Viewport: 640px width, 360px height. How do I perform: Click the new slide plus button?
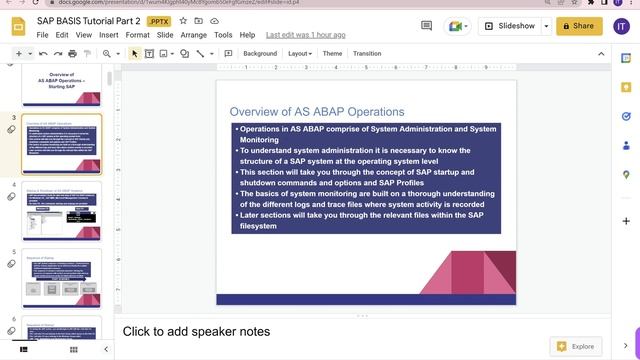click(x=19, y=53)
